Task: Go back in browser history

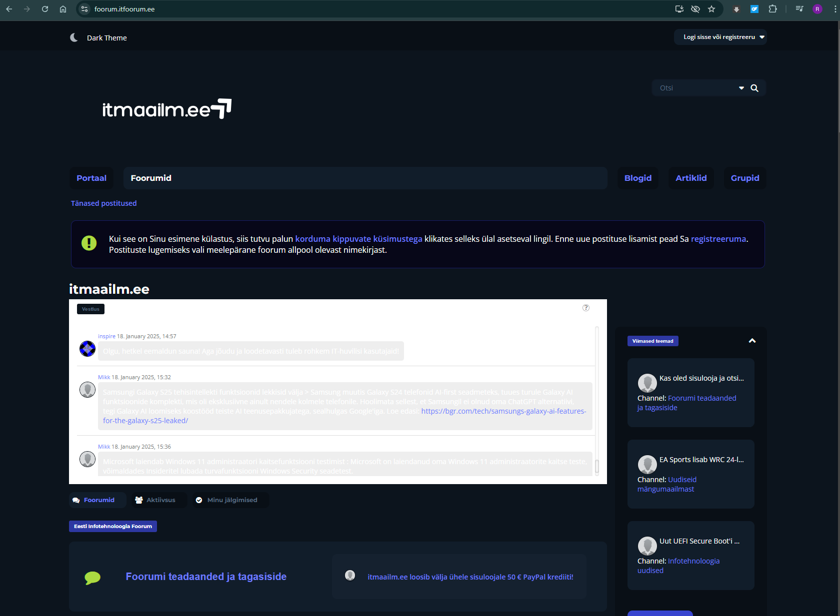Action: click(x=9, y=9)
